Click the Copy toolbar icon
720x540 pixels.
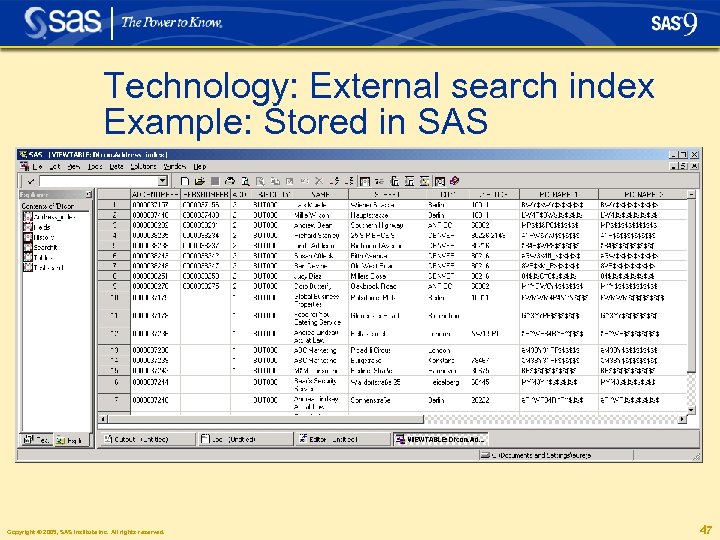coord(275,181)
